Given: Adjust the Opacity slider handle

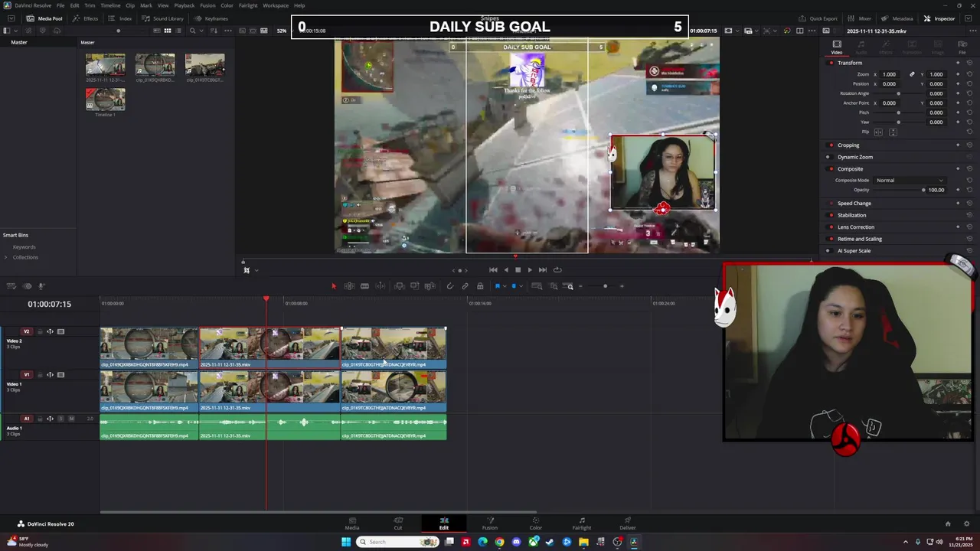Looking at the screenshot, I should (x=923, y=190).
